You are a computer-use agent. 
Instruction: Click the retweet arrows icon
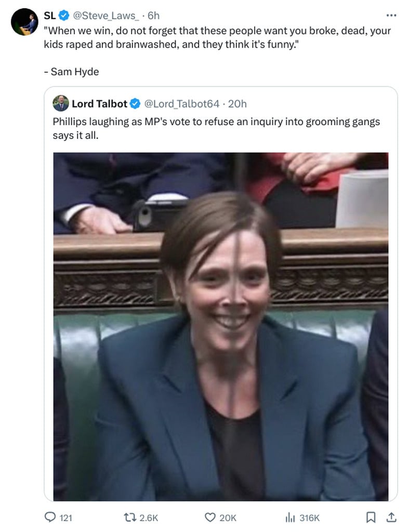[x=129, y=517]
